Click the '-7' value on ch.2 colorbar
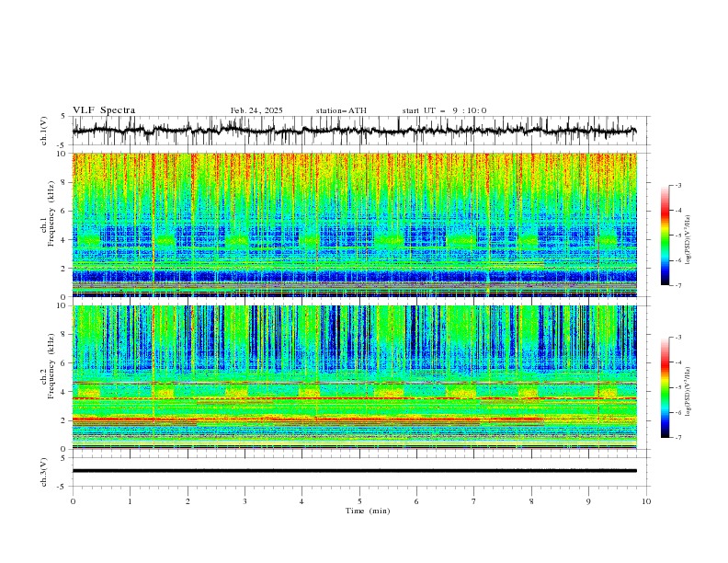This screenshot has height=563, width=728. coord(678,438)
